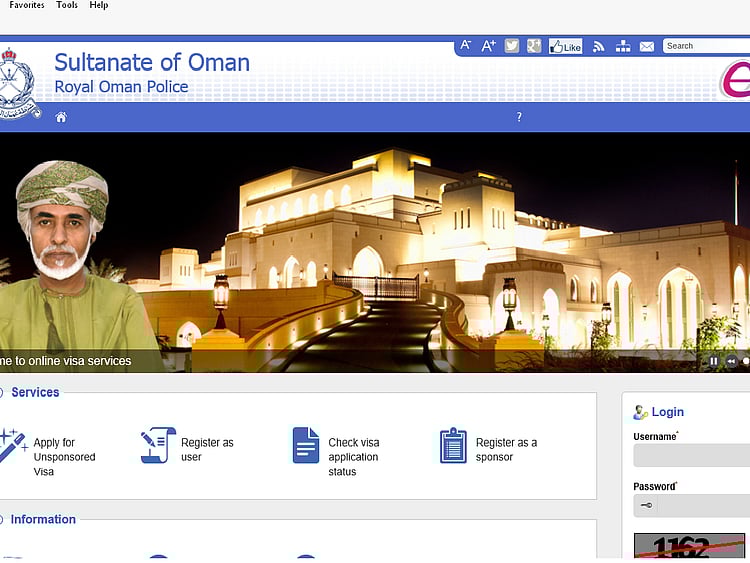The width and height of the screenshot is (750, 563).
Task: Pause the banner slideshow
Action: coord(714,361)
